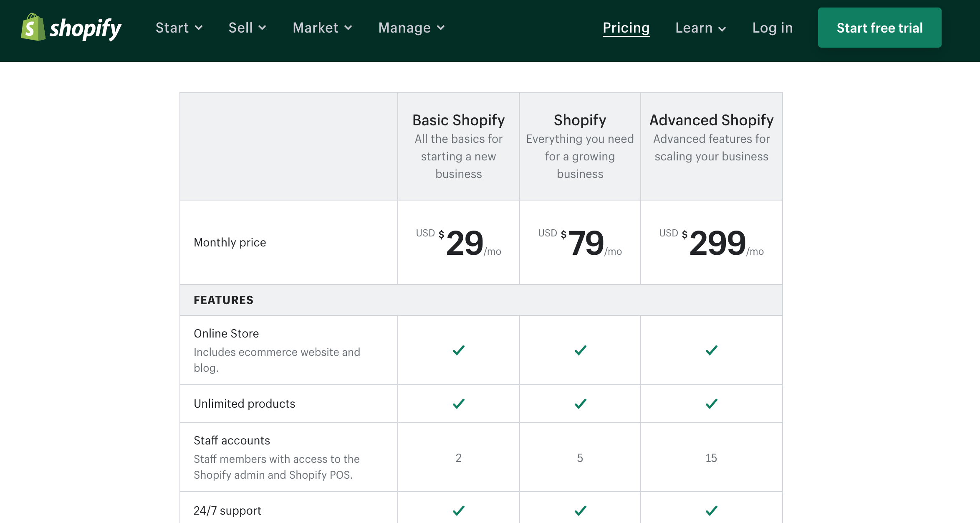Click the Log in link

773,28
